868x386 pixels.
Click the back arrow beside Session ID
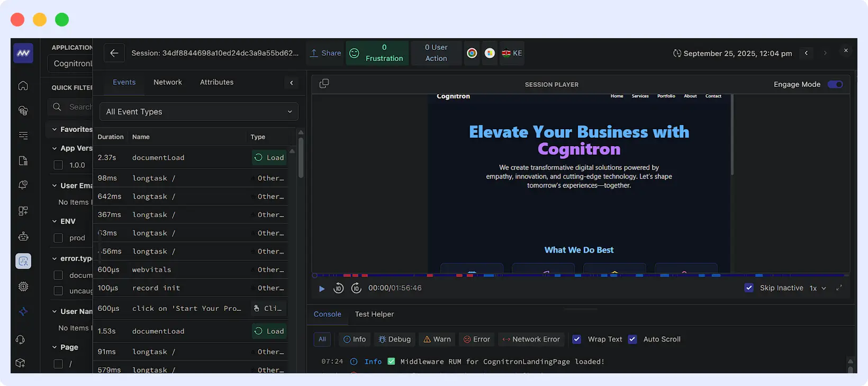coord(114,53)
